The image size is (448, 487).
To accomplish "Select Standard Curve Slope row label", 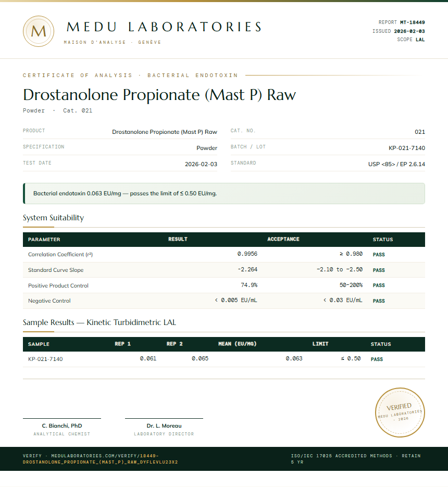I will [56, 270].
